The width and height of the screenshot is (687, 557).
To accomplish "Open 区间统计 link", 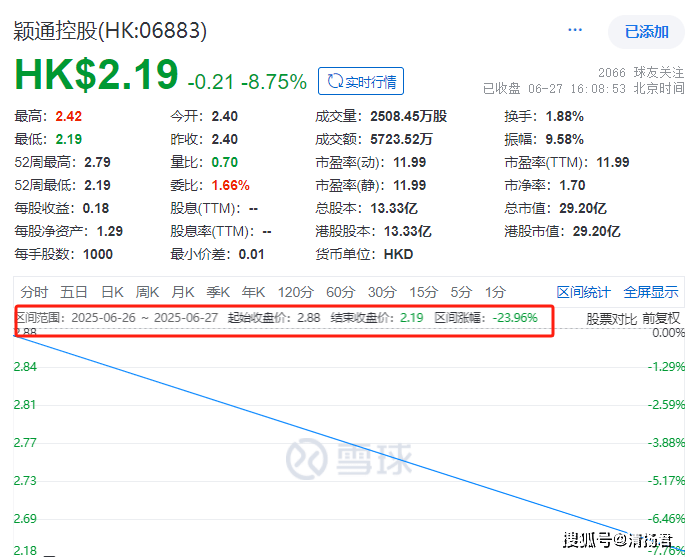I will pos(583,292).
